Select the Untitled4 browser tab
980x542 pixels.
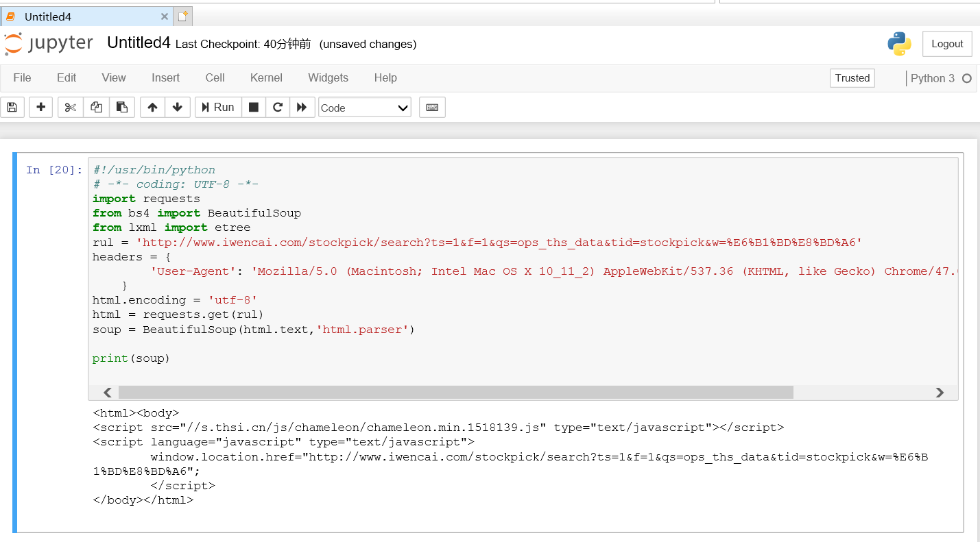tap(87, 16)
